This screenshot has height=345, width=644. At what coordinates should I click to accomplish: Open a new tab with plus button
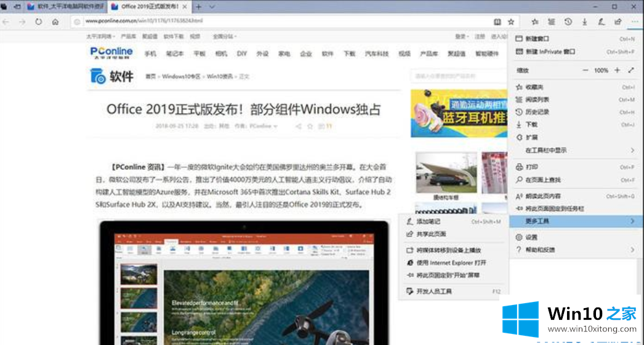pos(198,7)
